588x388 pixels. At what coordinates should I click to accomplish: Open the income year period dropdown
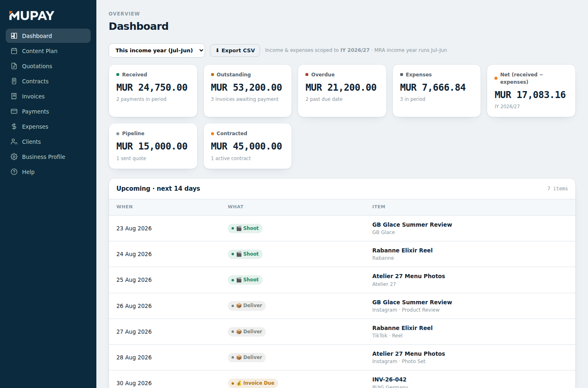[x=157, y=50]
